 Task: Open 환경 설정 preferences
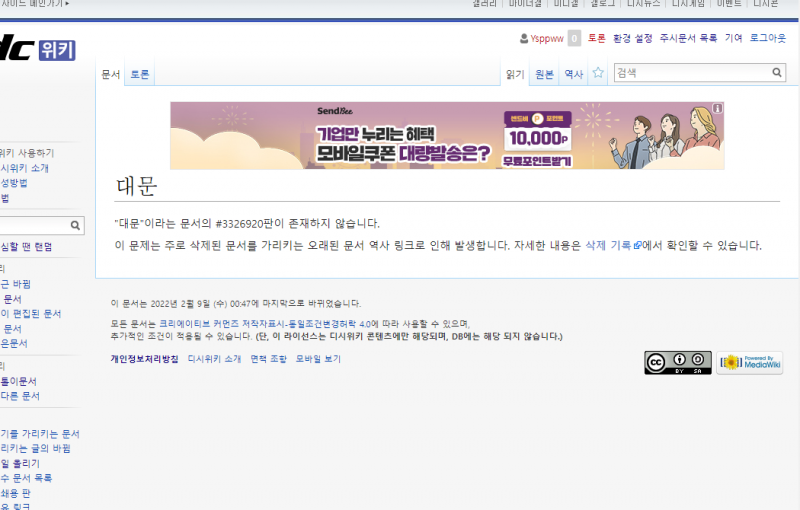click(x=633, y=38)
